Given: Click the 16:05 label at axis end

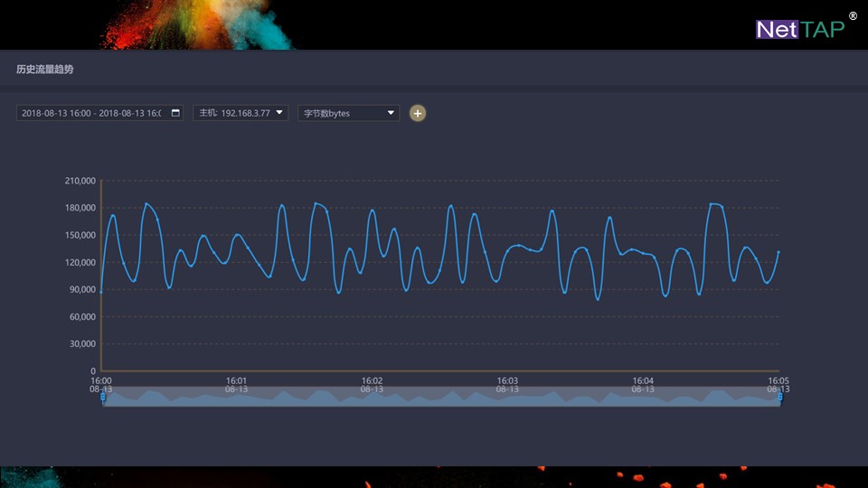Looking at the screenshot, I should [x=778, y=381].
